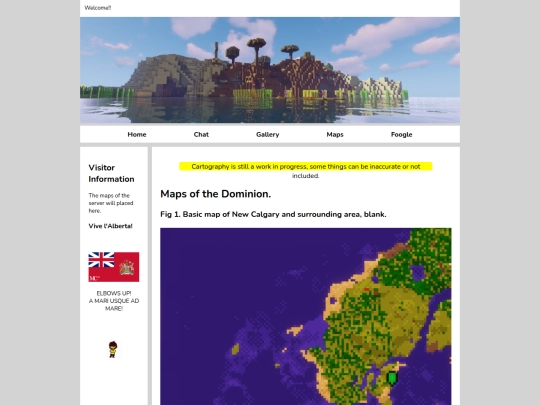Open the Foogle page link

pos(402,134)
